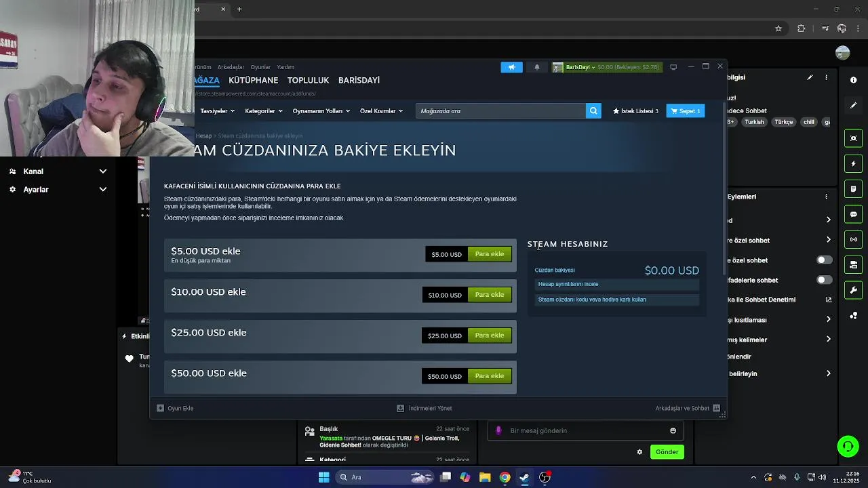Open the Steam notifications bell
868x488 pixels.
click(x=536, y=67)
